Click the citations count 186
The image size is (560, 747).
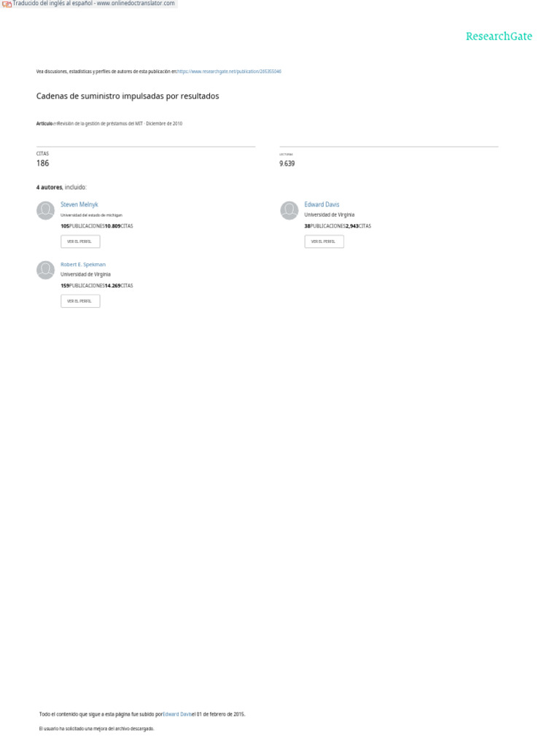42,163
